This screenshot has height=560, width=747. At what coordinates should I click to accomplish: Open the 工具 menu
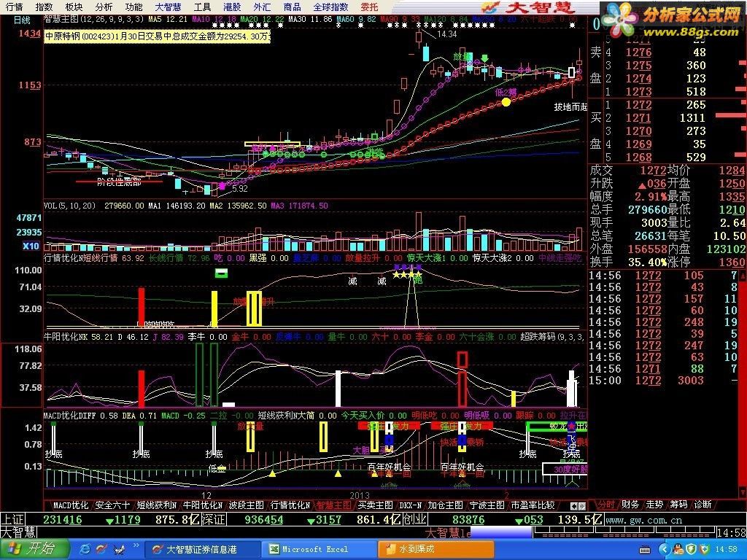[x=202, y=7]
